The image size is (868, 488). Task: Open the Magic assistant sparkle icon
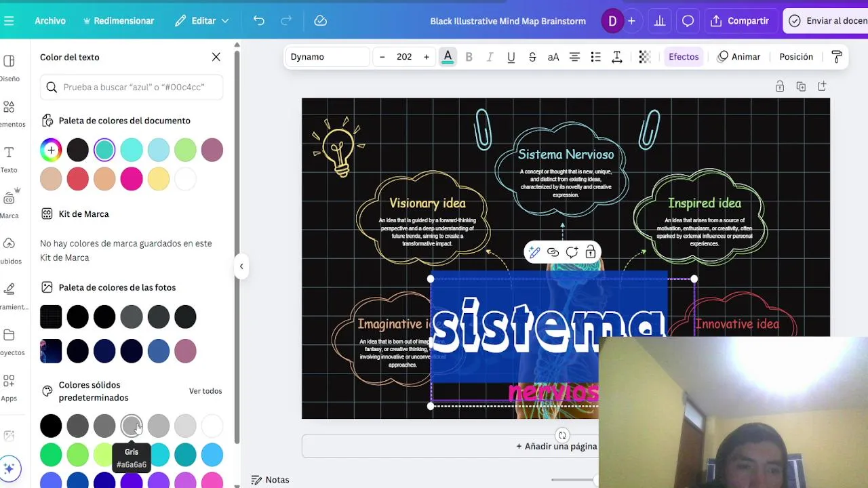[x=9, y=468]
